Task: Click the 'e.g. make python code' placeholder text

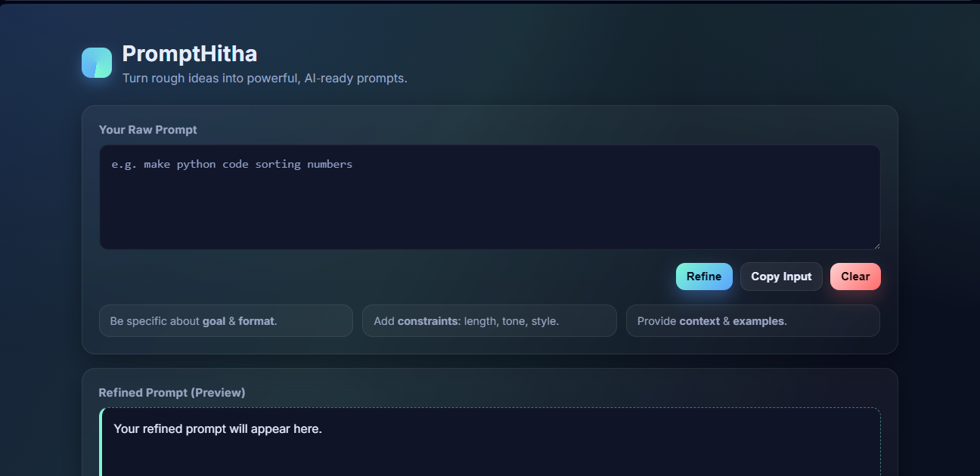Action: 231,164
